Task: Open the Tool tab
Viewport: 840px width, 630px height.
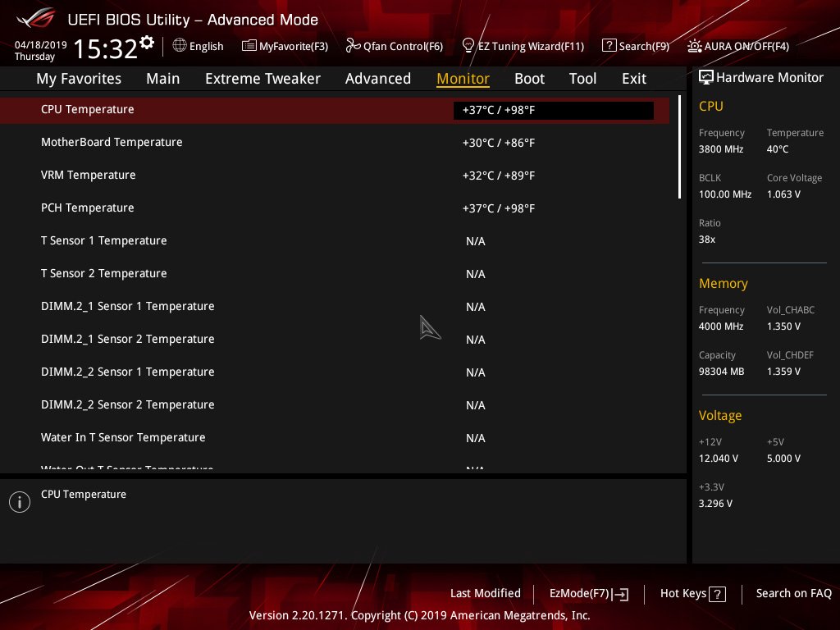Action: (x=583, y=79)
